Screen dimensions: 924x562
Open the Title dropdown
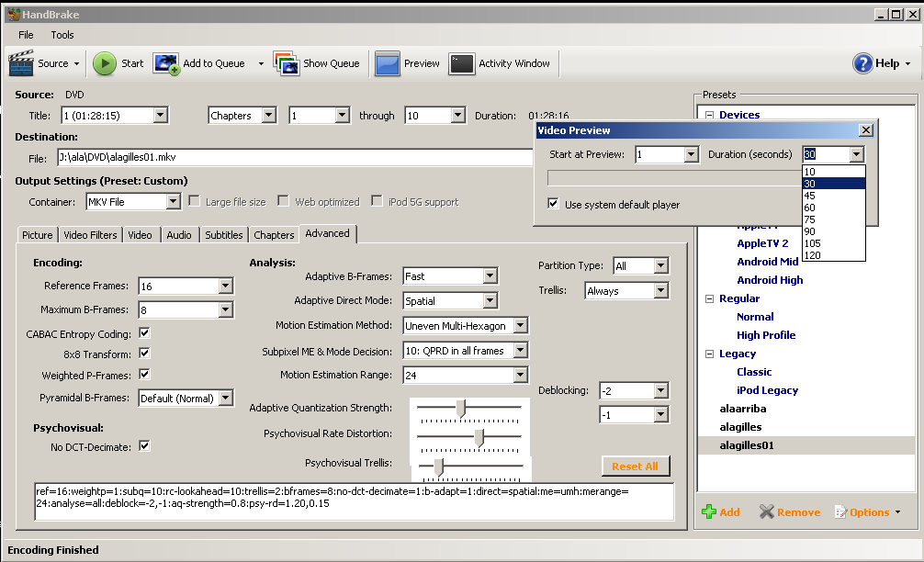click(x=161, y=116)
